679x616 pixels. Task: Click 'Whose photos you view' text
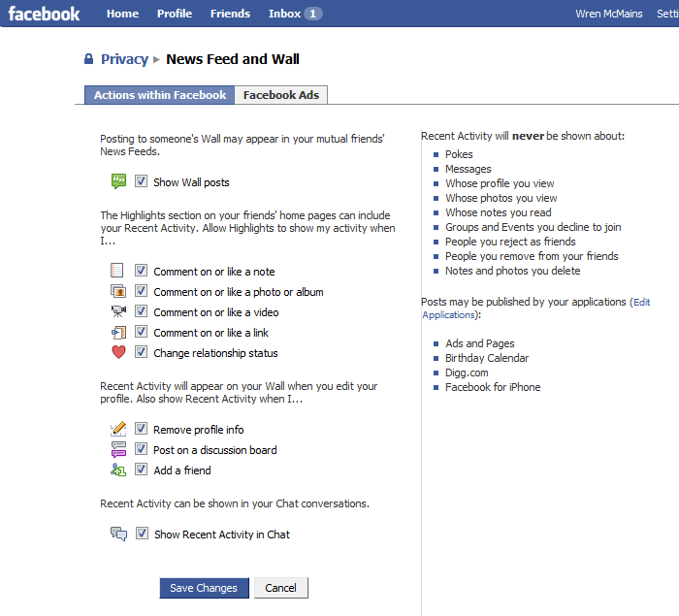point(501,199)
